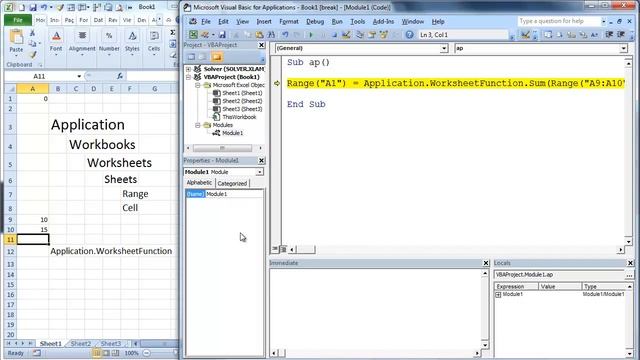Click Format Painter icon in Excel ribbon

click(x=33, y=54)
